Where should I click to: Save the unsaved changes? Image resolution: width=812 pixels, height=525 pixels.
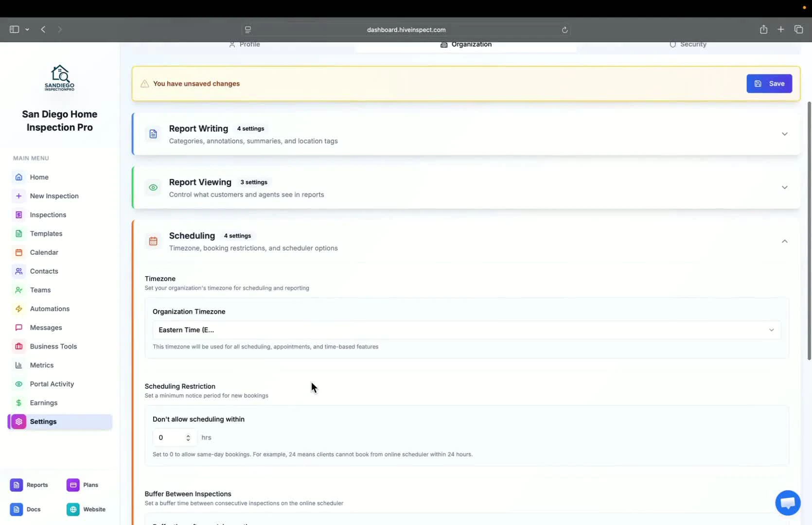[x=769, y=83]
